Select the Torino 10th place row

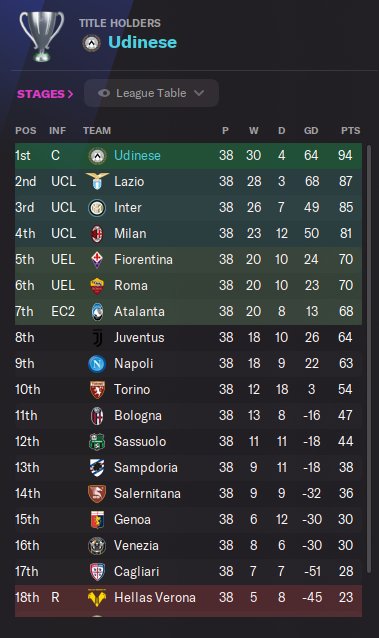[x=188, y=389]
